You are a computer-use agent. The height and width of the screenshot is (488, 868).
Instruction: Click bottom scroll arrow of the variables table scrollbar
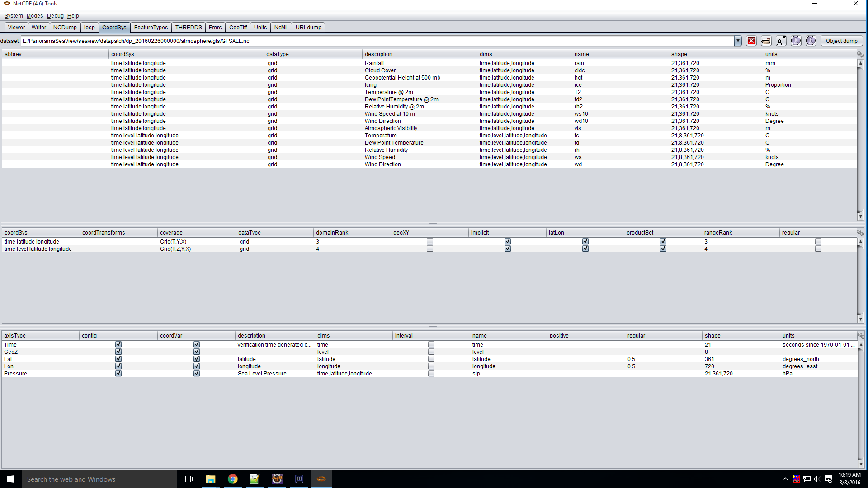coord(860,217)
